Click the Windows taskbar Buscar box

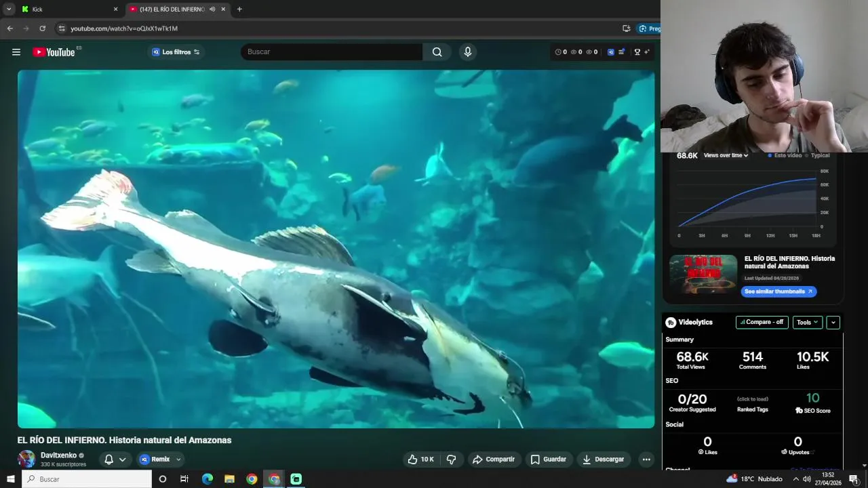click(x=87, y=479)
